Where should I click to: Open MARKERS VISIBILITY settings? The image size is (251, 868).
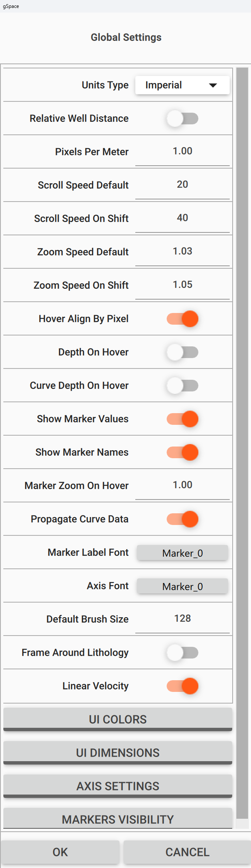pyautogui.click(x=117, y=819)
